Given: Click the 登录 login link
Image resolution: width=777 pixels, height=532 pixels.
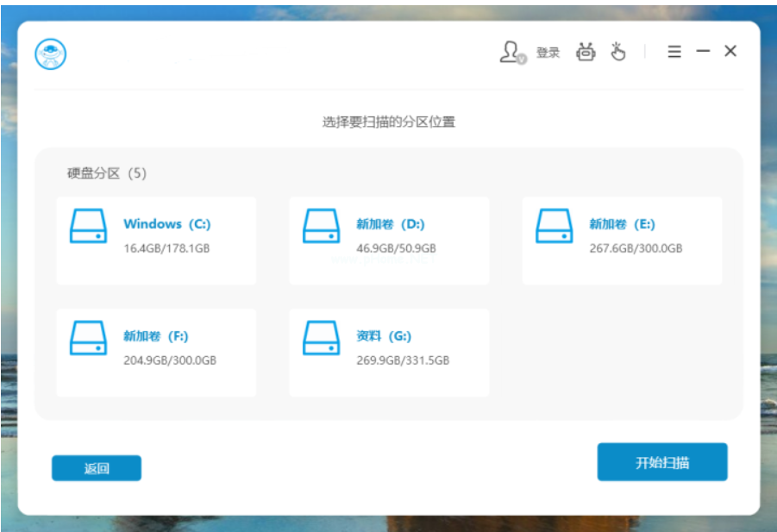Looking at the screenshot, I should point(547,52).
